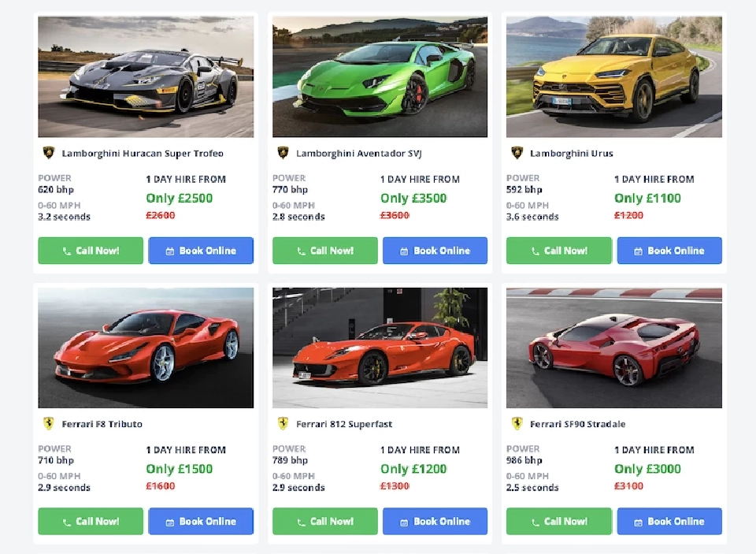The height and width of the screenshot is (554, 756).
Task: Book the Lamborghini Urus online
Action: (x=669, y=251)
